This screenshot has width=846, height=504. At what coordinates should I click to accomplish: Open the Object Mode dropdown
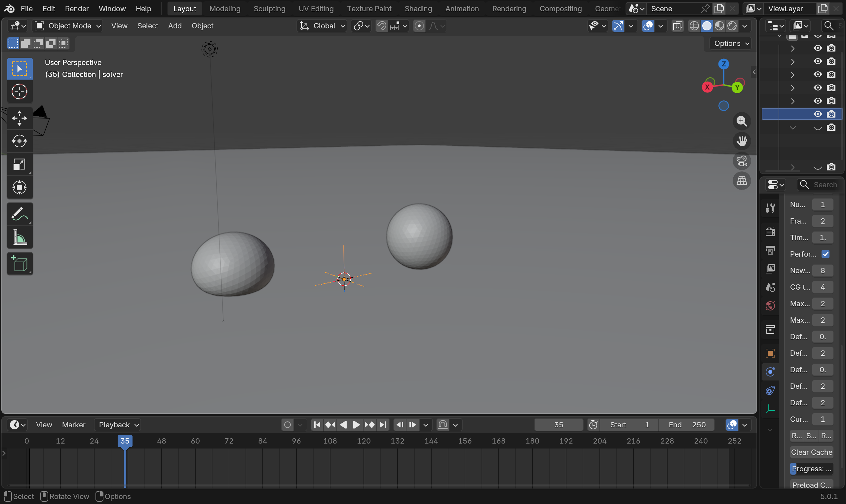[x=68, y=26]
